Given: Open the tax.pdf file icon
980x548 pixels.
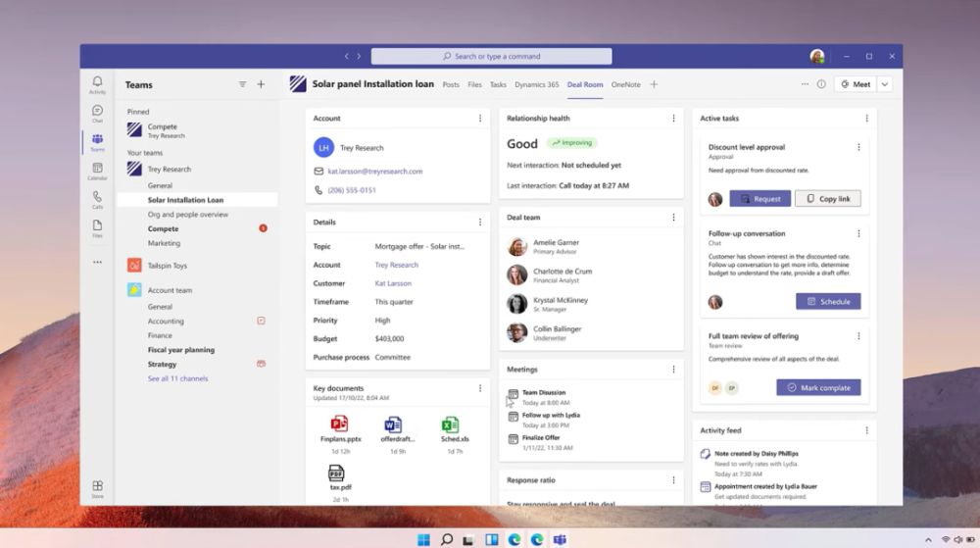Looking at the screenshot, I should click(337, 473).
